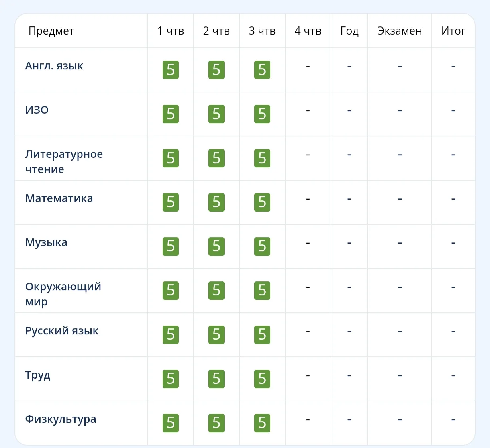
Task: Select Труд grade badge in 1 чтв
Action: 171,379
